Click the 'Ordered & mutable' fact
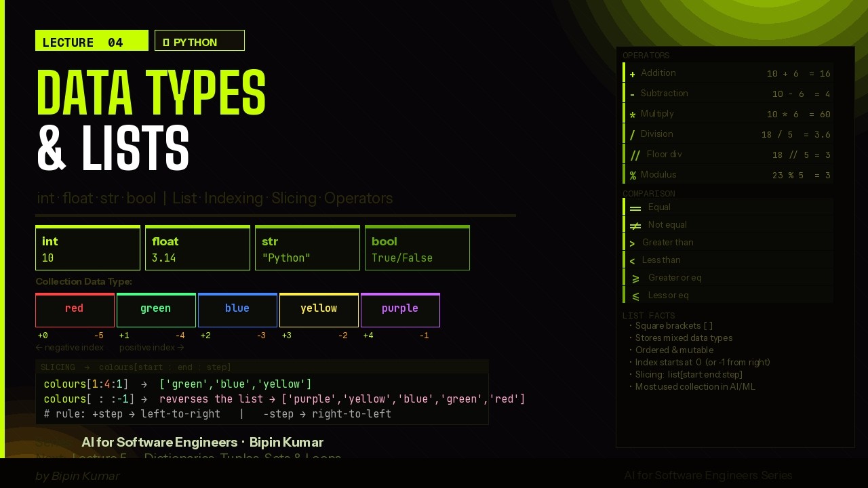This screenshot has height=488, width=868. pos(674,350)
